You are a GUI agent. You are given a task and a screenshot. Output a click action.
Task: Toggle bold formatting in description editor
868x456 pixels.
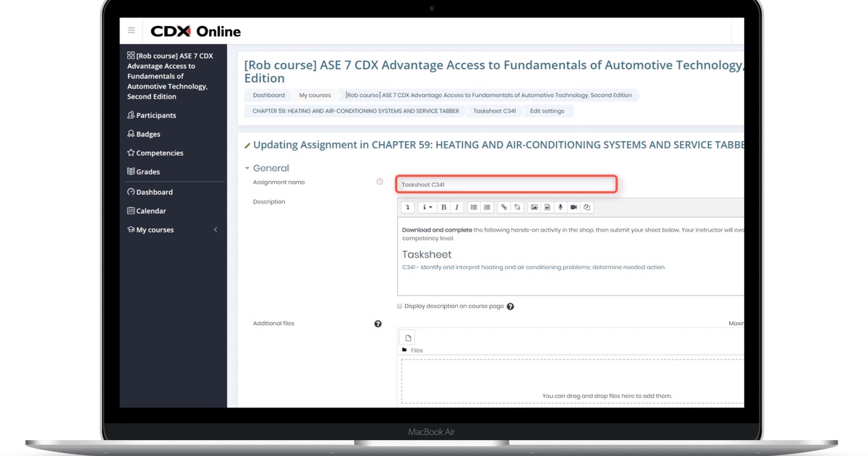point(443,208)
